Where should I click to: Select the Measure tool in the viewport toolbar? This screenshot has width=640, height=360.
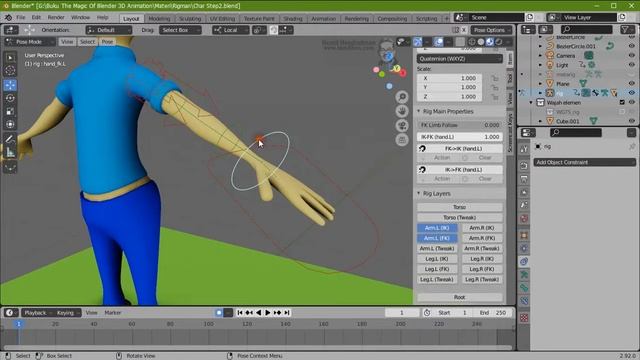[10, 153]
